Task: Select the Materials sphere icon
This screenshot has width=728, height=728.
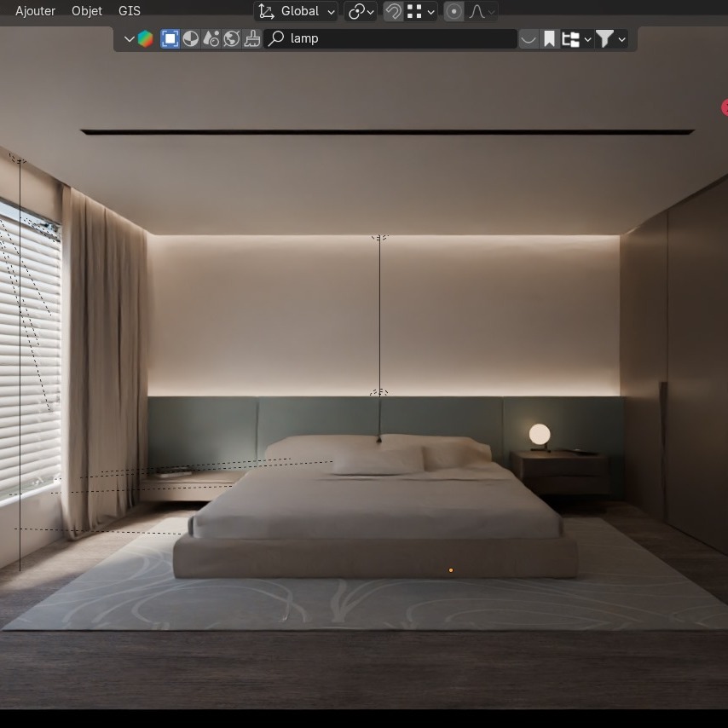Action: coord(191,38)
